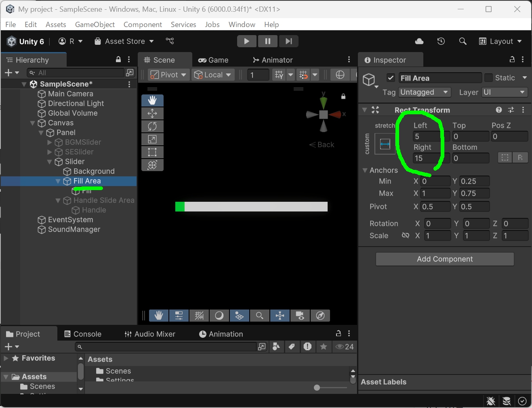This screenshot has width=532, height=408.
Task: Open the camera settings icon in scene footer
Action: pos(300,316)
